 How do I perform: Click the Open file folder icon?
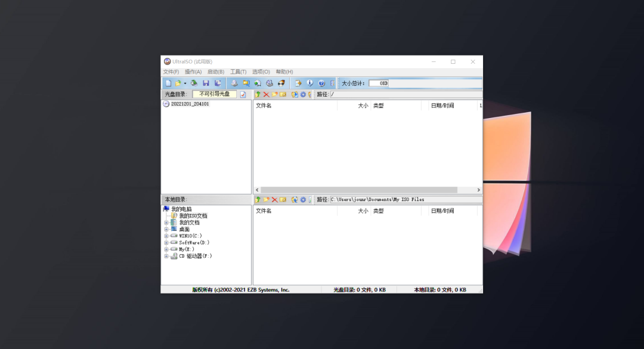tap(178, 83)
